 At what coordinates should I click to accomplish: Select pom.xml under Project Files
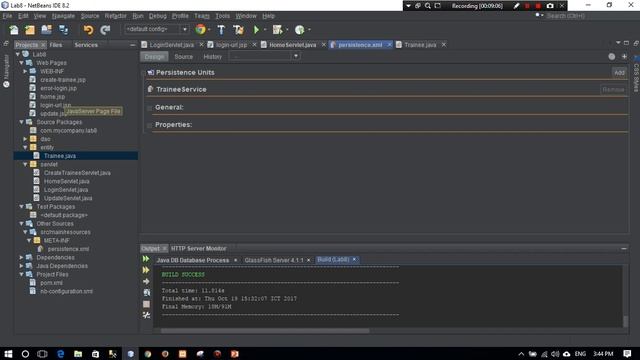51,283
